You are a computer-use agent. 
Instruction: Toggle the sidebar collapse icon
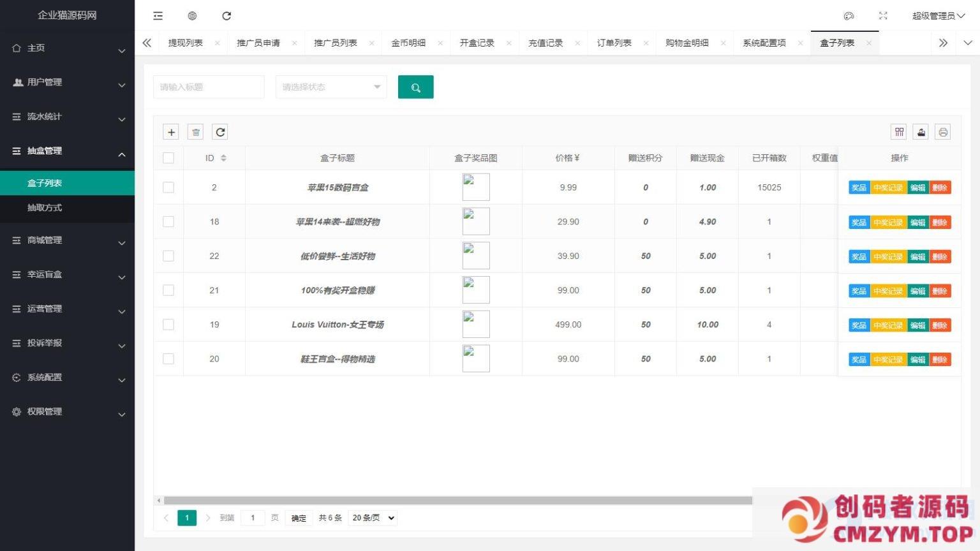(x=158, y=16)
